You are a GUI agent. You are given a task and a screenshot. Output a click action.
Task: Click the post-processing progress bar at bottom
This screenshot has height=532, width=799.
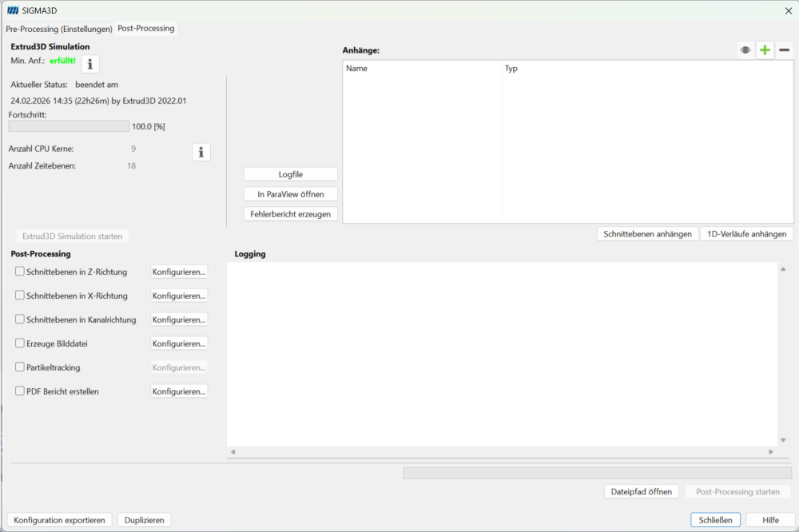click(598, 474)
